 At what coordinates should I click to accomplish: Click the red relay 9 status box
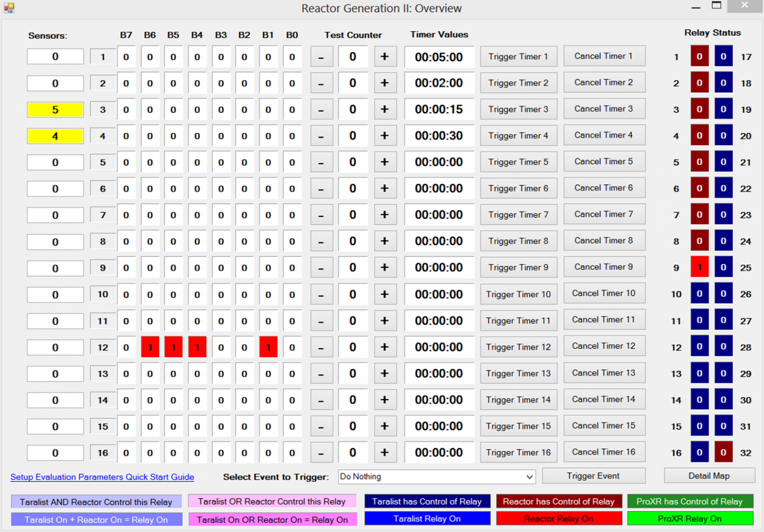click(699, 267)
